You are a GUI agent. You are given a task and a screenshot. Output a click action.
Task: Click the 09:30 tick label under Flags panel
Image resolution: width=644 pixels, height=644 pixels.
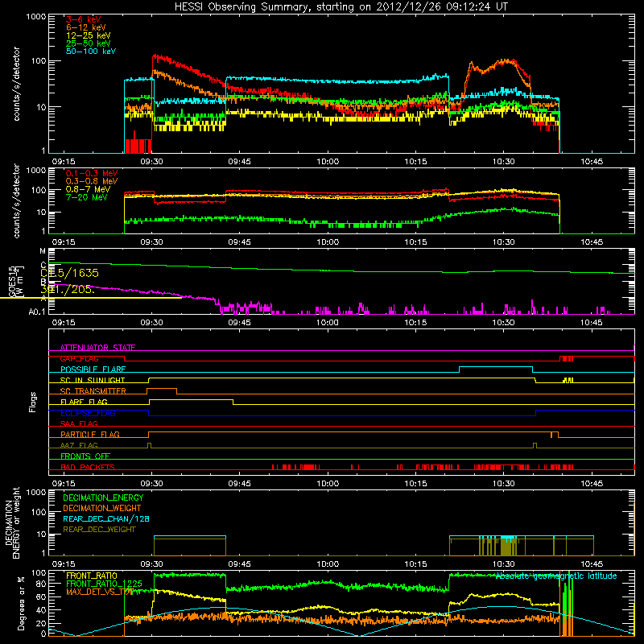(x=151, y=484)
